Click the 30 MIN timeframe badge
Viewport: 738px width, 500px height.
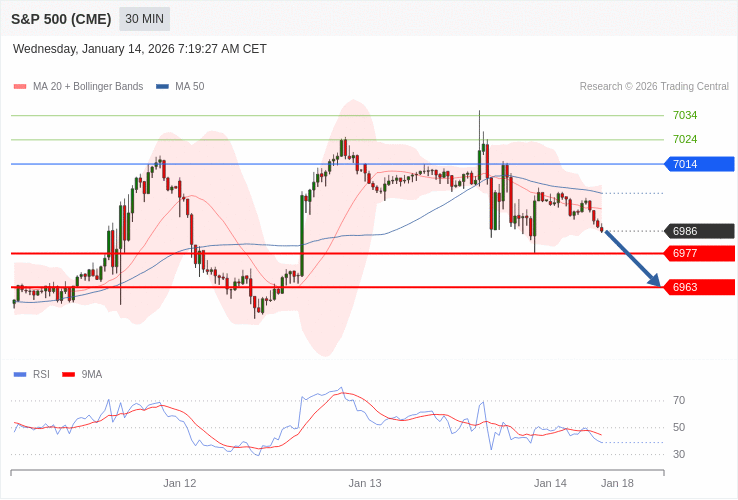(144, 19)
